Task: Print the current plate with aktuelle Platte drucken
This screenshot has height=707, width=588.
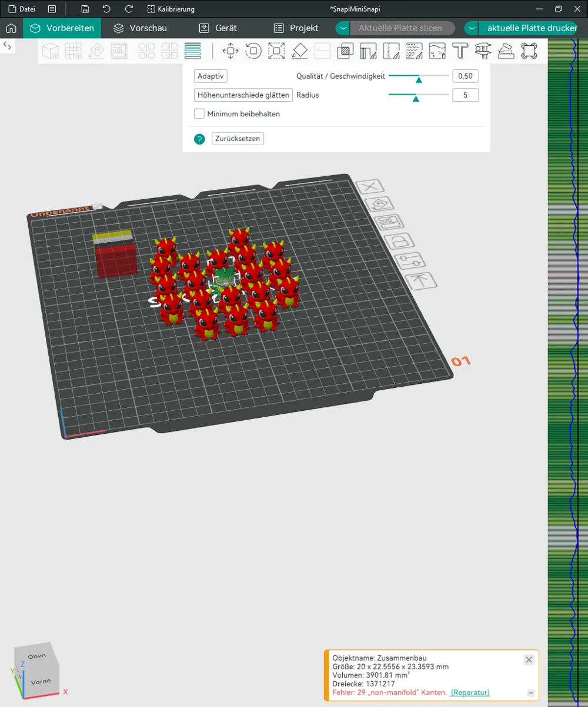Action: click(528, 28)
